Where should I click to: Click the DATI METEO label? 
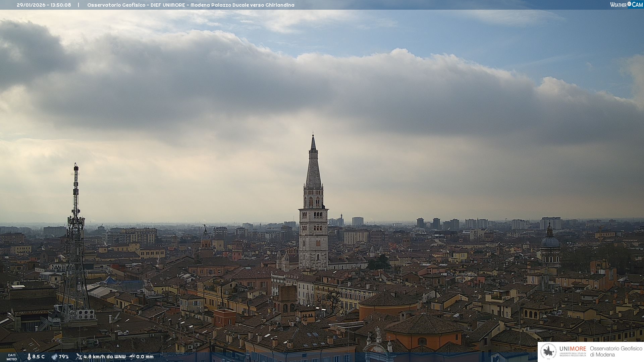(x=12, y=357)
